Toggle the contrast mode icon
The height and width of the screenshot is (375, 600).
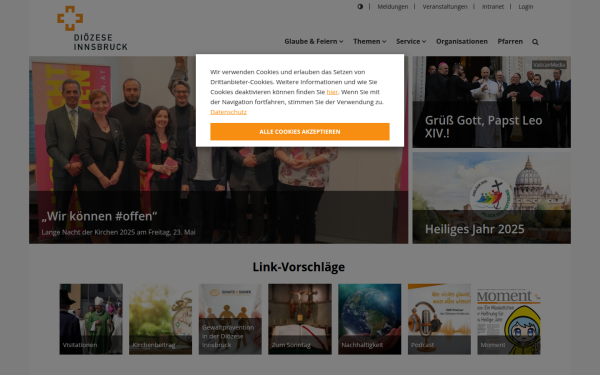pos(360,7)
